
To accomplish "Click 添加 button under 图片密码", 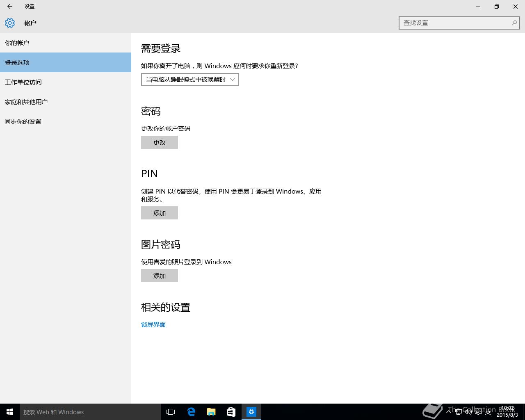I will point(160,276).
